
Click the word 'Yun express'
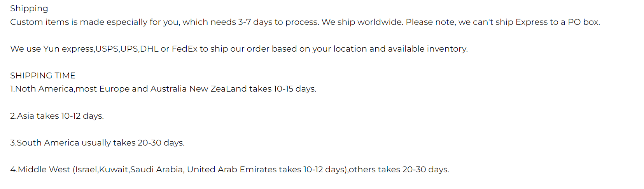point(68,49)
